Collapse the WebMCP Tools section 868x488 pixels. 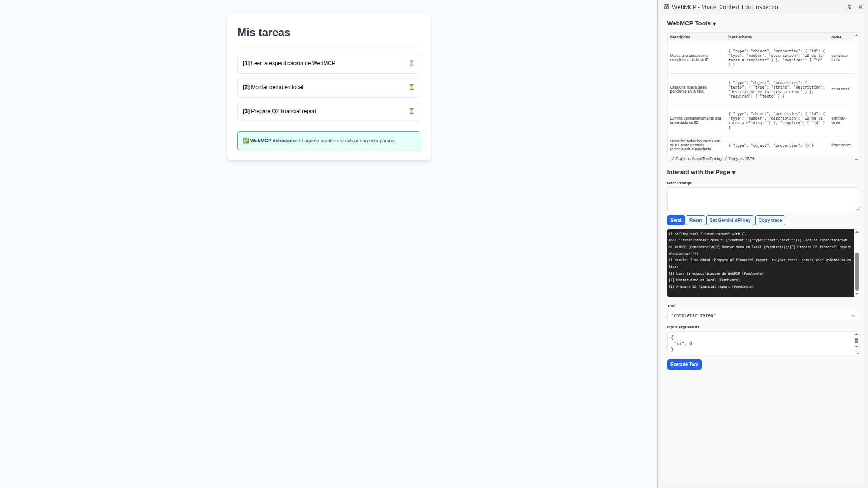pos(714,24)
